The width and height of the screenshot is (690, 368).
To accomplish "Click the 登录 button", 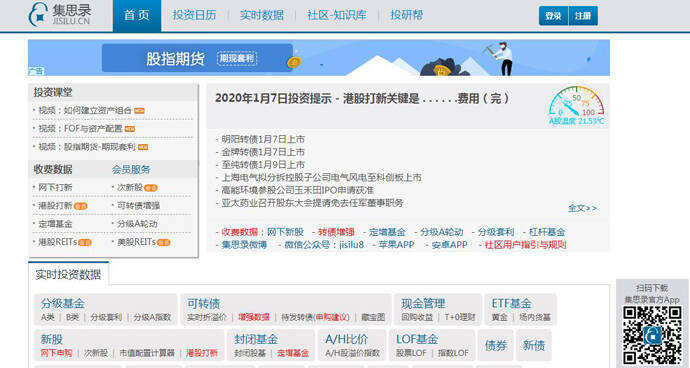I will point(553,16).
